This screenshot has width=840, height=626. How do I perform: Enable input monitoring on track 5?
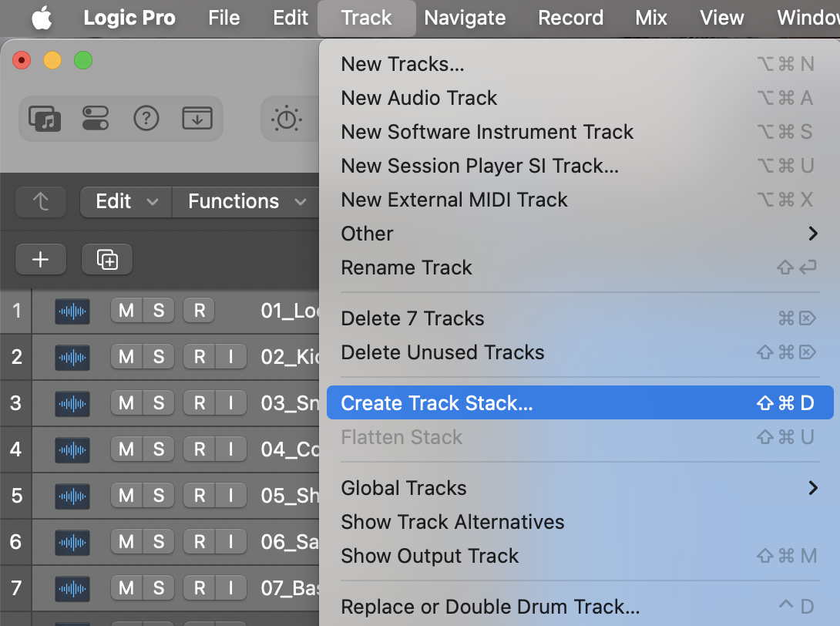[x=230, y=495]
